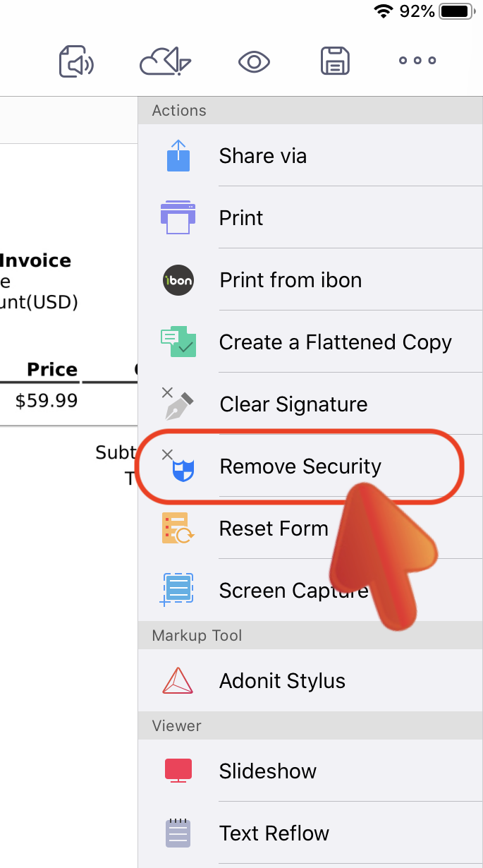Select Print from ibon
This screenshot has height=868, width=483.
310,279
